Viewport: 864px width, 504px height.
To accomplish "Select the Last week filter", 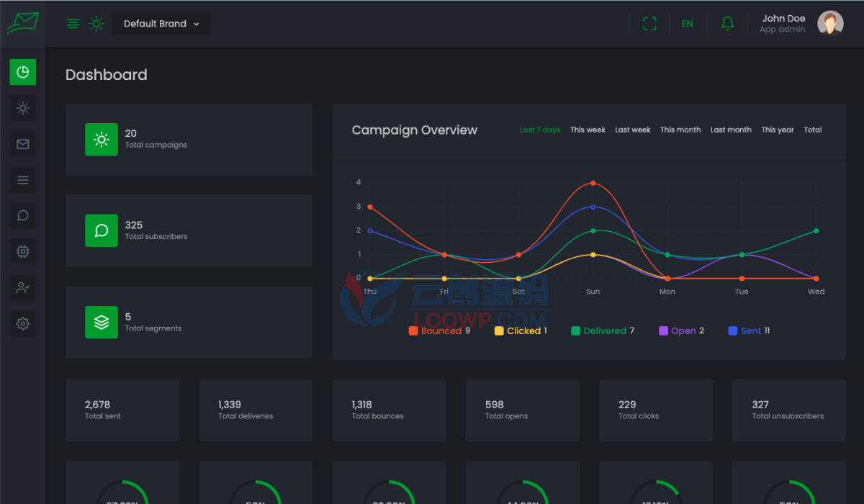I will pyautogui.click(x=633, y=130).
